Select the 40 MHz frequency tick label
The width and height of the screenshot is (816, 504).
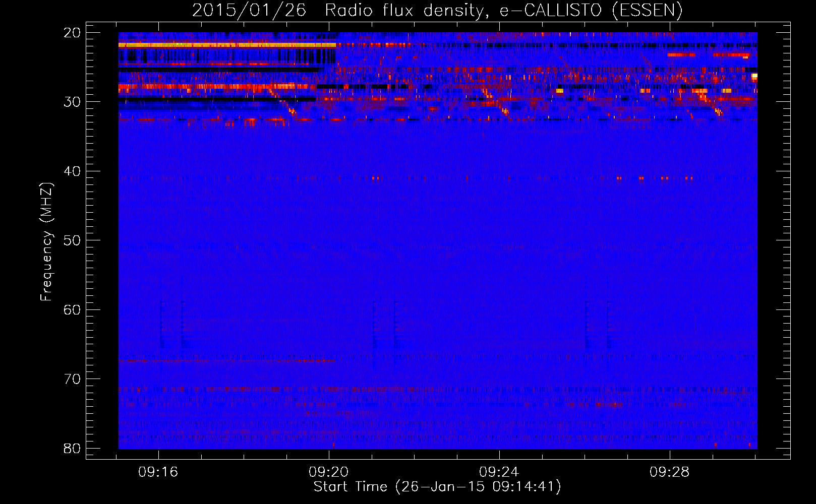[73, 171]
